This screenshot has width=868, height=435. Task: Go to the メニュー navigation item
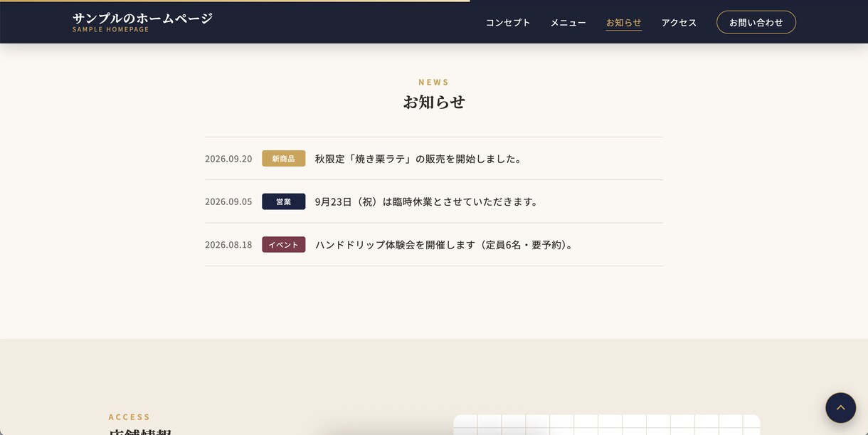(x=568, y=22)
